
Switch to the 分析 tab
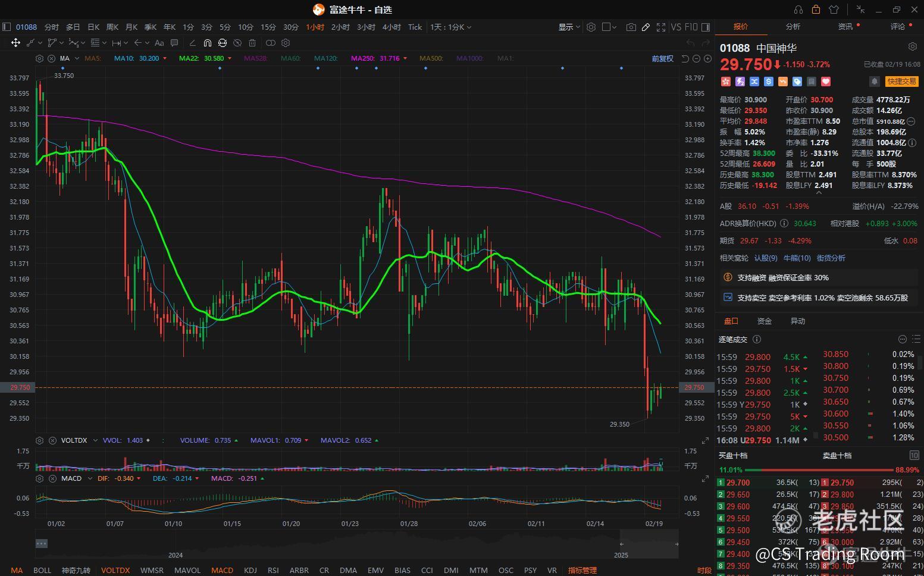793,27
